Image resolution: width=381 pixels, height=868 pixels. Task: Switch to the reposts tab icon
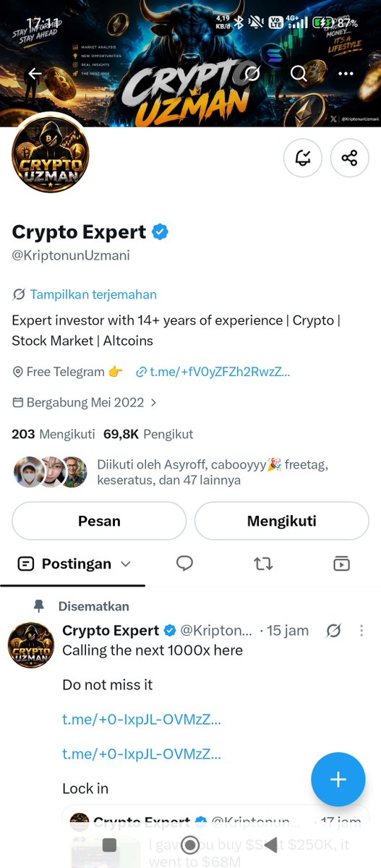[x=263, y=563]
